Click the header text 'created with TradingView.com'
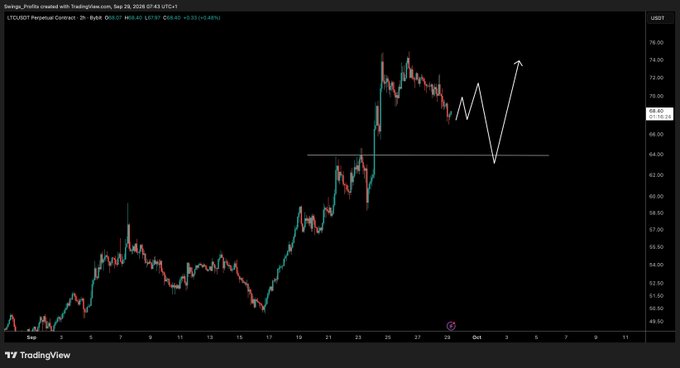680x368 pixels. [76, 7]
